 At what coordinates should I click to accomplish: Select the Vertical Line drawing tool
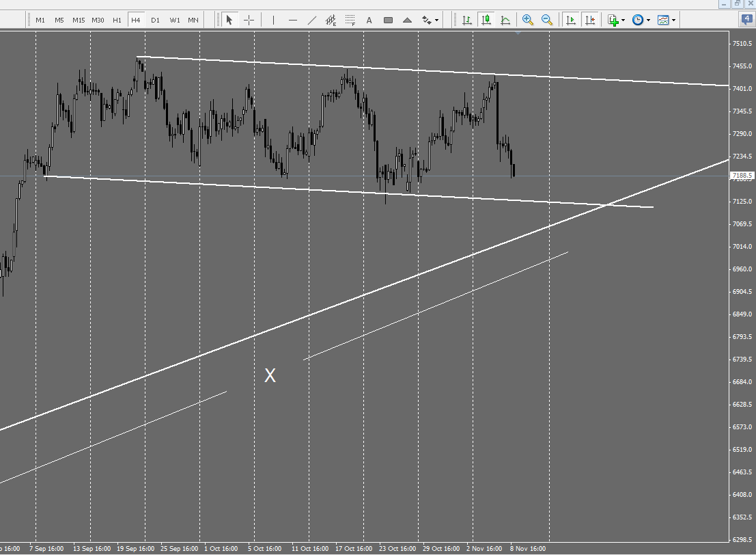point(273,20)
